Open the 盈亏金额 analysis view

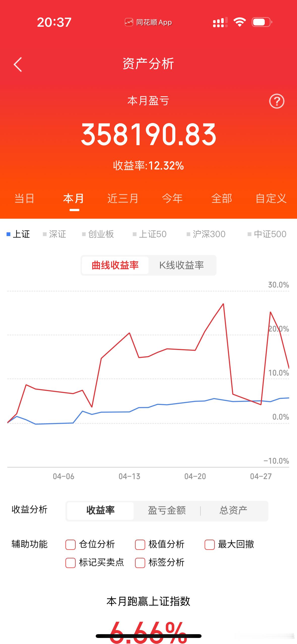[167, 510]
